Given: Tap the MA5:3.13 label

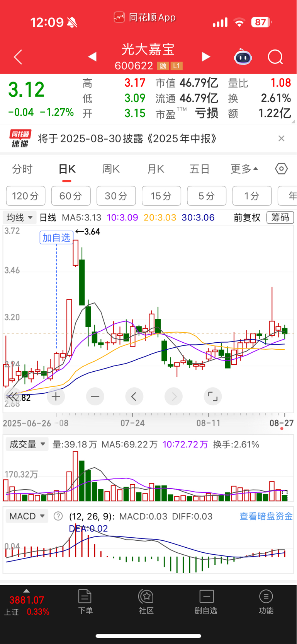Looking at the screenshot, I should 81,217.
